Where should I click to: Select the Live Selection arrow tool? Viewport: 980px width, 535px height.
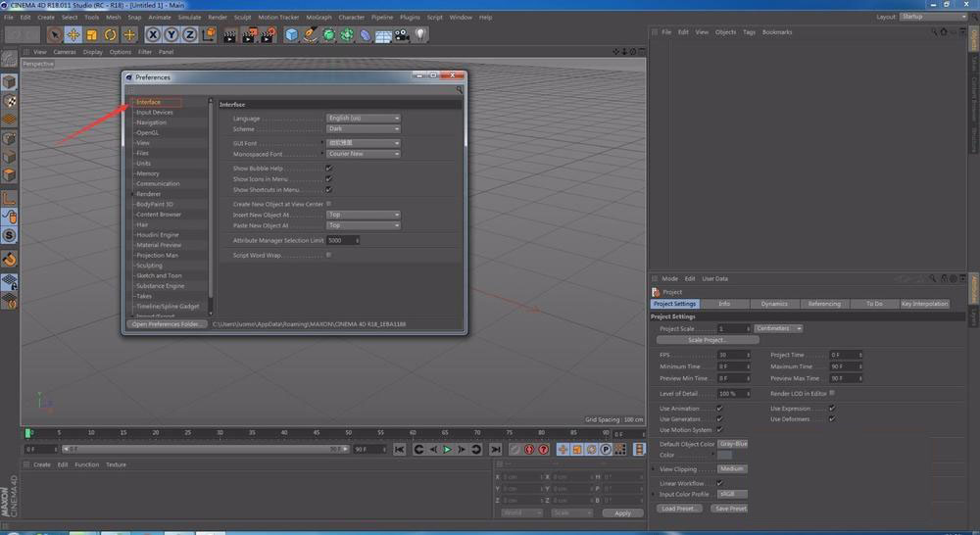(x=54, y=35)
